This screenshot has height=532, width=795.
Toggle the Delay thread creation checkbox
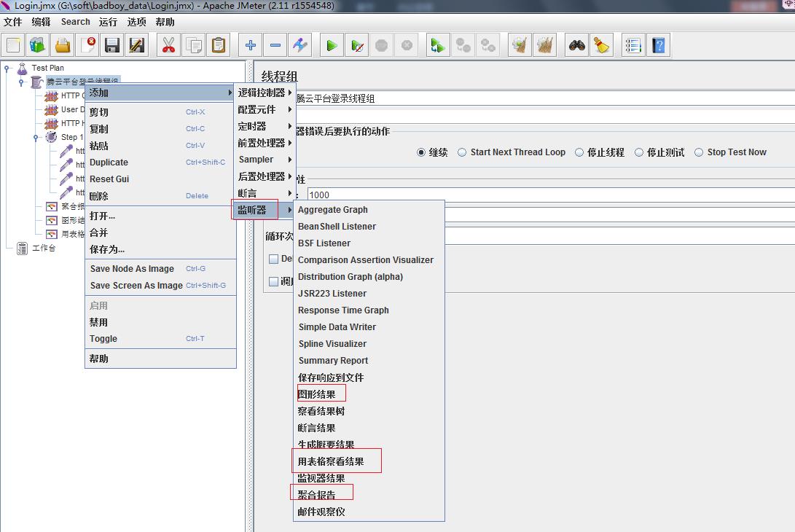coord(273,259)
